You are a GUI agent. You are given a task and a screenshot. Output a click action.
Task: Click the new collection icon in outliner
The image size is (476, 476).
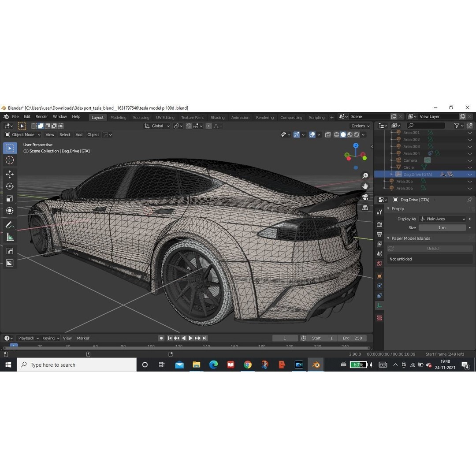point(470,125)
